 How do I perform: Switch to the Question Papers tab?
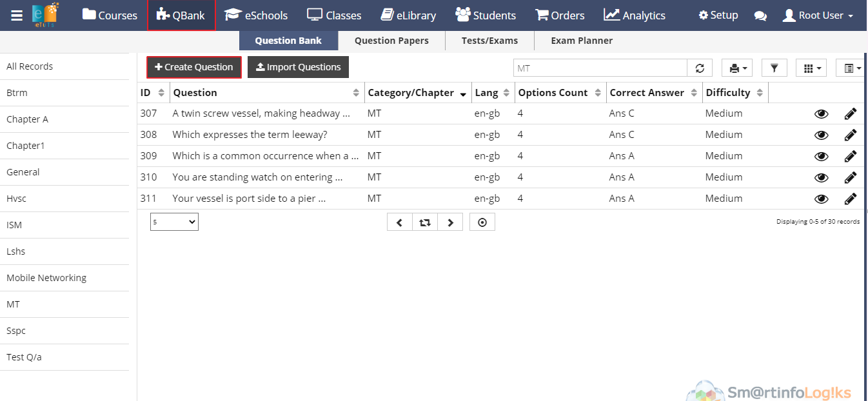tap(391, 41)
